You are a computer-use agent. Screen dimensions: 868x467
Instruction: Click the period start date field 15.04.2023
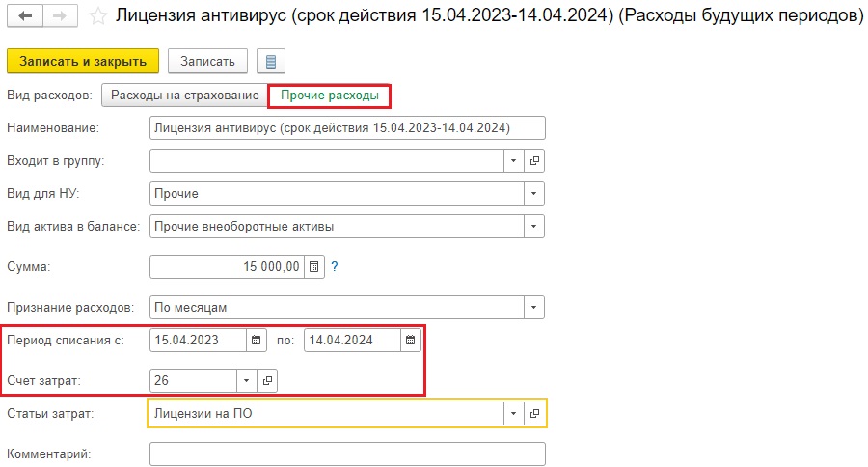point(198,341)
